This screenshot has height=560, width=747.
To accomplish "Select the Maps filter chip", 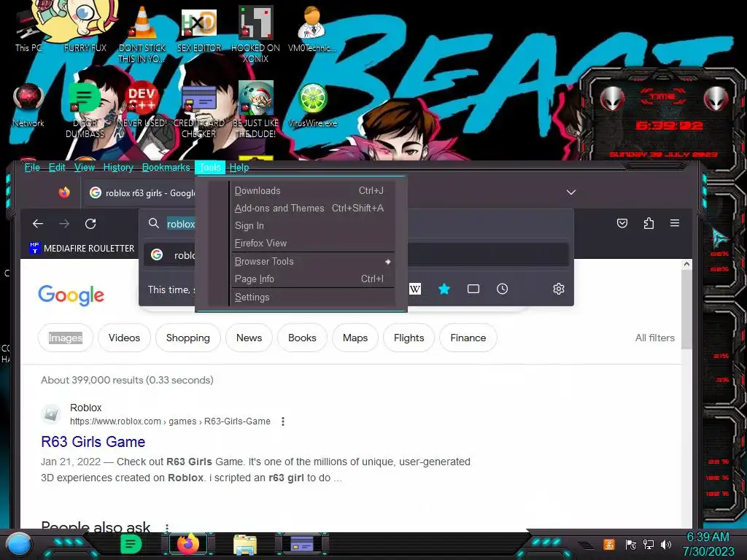I will 355,338.
